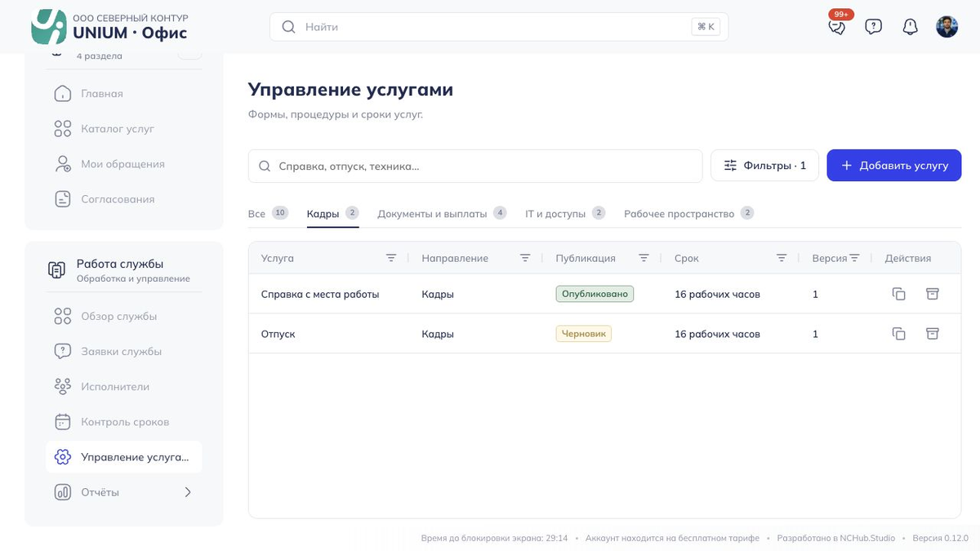Click Разработано в NCHub.Studio footer text
Screen dimensions: 980x551
click(x=835, y=538)
